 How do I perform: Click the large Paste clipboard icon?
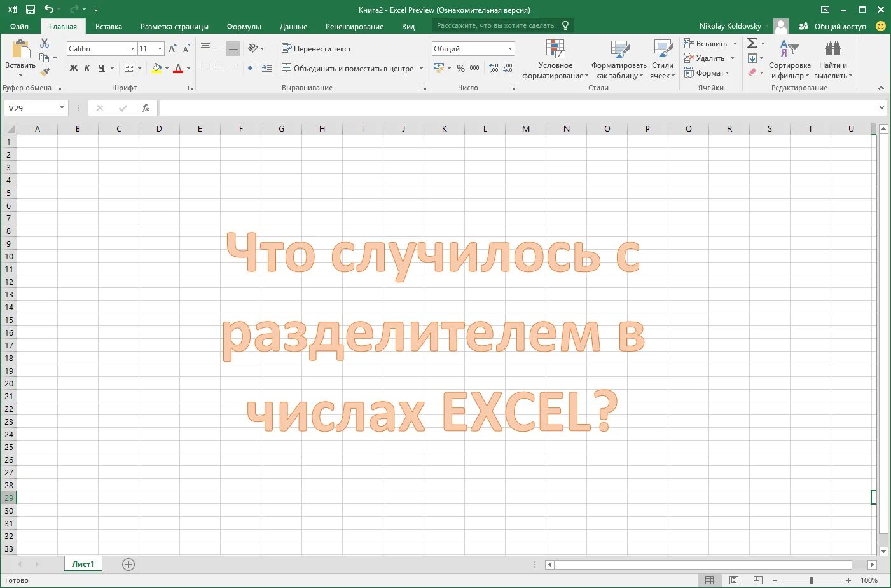tap(21, 50)
